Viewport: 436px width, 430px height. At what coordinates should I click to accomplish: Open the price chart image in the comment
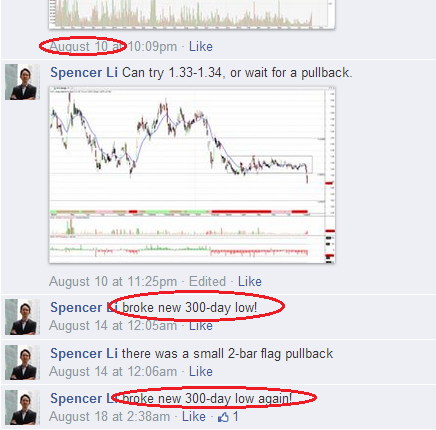(192, 175)
